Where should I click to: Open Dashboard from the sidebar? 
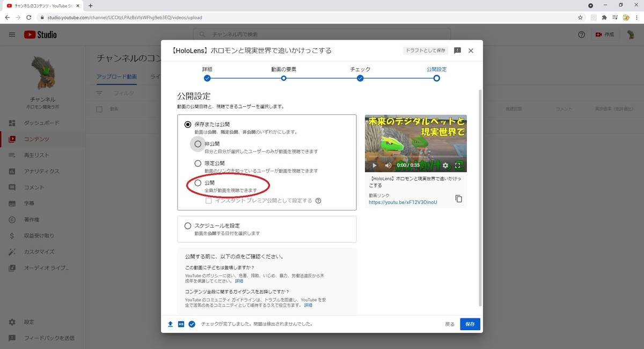click(40, 123)
